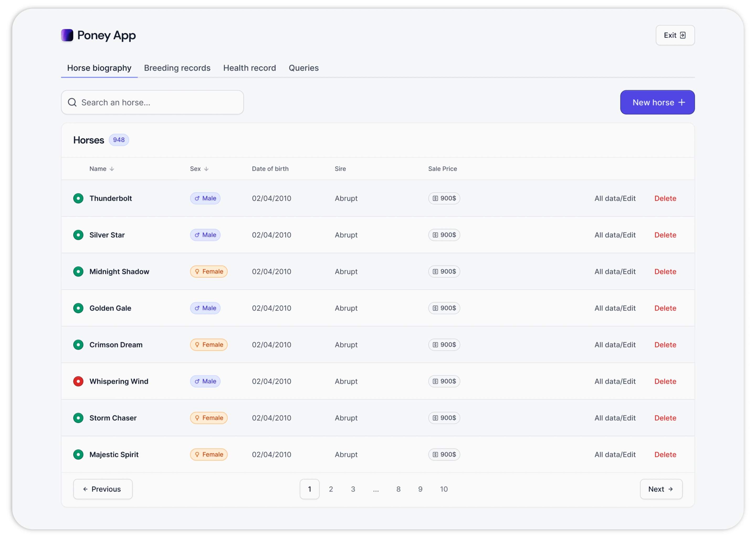Screen dimensions: 756x538
Task: Sort by Name column arrow
Action: point(112,169)
